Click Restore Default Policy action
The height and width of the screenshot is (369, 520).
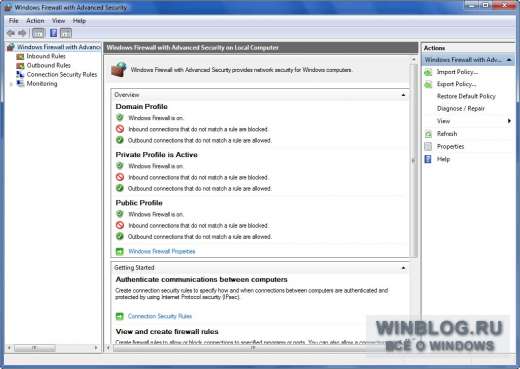point(466,96)
